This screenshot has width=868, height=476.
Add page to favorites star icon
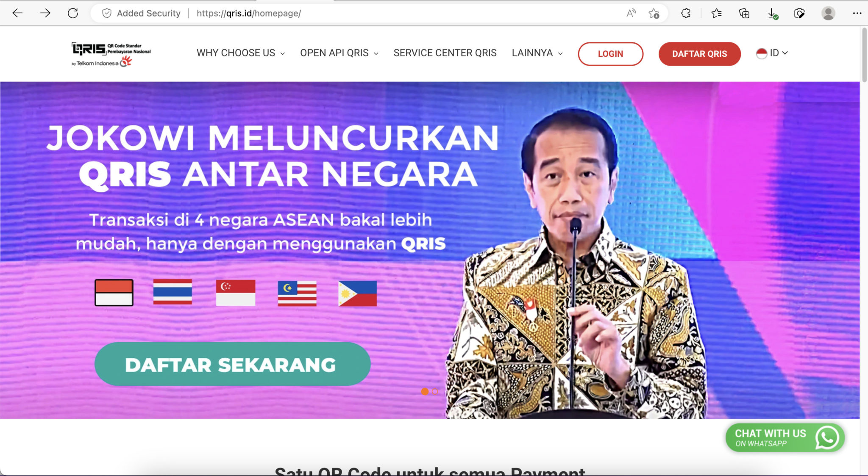654,13
